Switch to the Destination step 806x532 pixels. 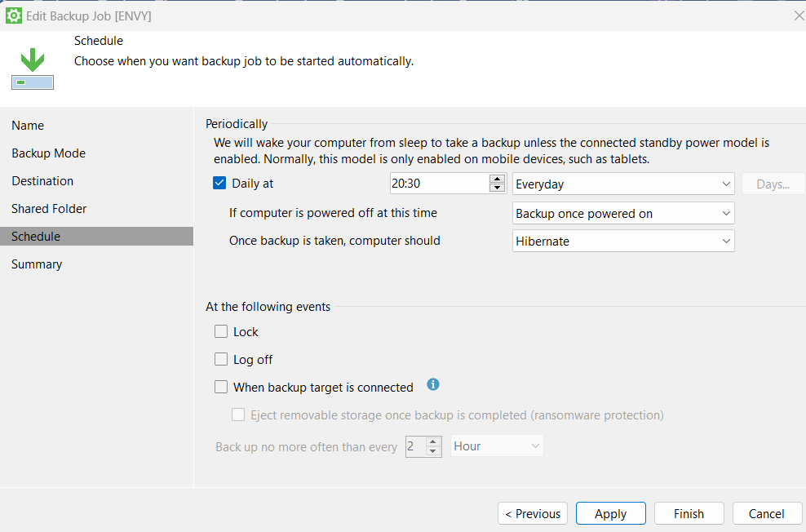pyautogui.click(x=42, y=181)
